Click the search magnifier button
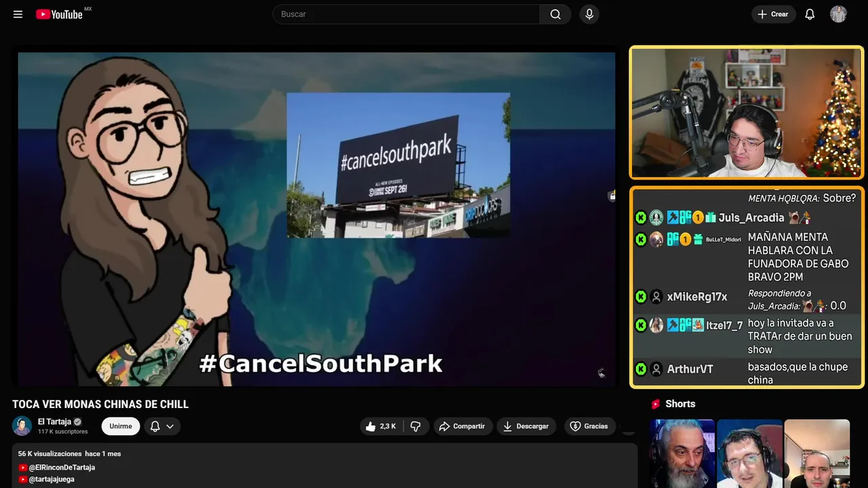Screen dimensions: 868x488 tap(555, 14)
